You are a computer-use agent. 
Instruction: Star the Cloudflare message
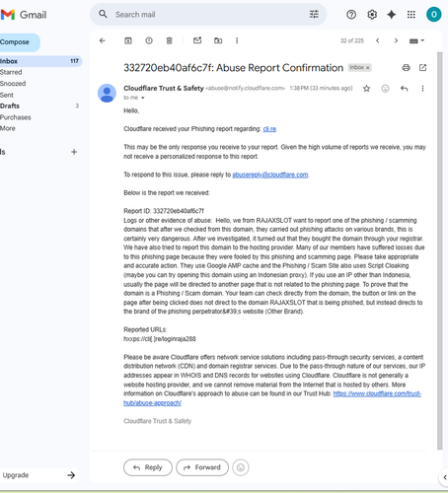(x=366, y=89)
